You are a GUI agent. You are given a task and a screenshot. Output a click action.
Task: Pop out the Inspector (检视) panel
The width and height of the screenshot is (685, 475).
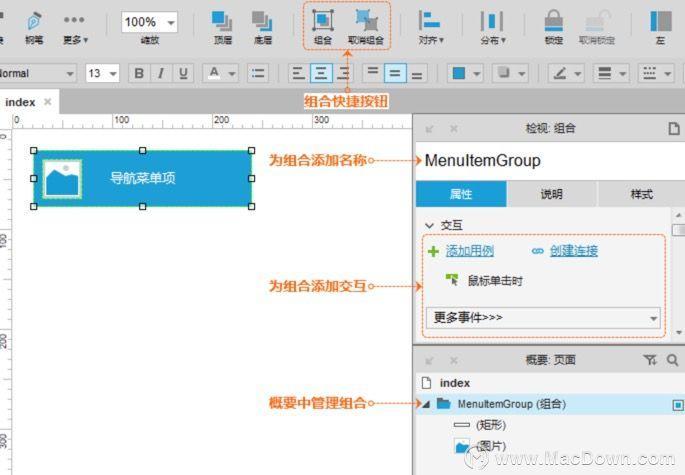(429, 128)
